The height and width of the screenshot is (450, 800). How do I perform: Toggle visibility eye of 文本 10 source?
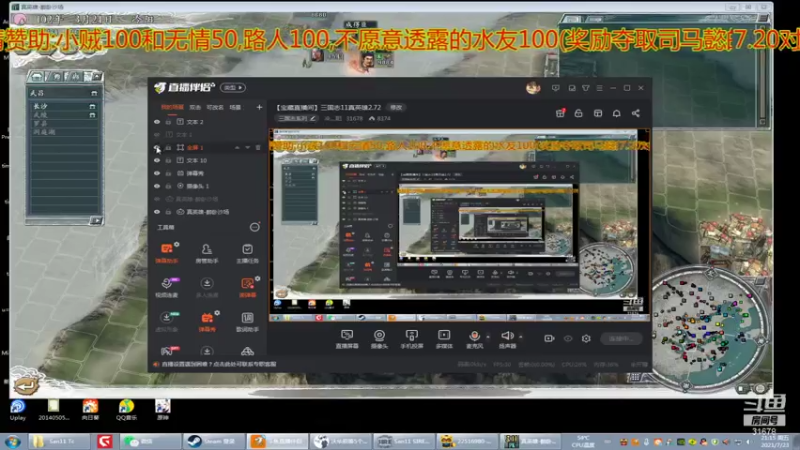click(157, 160)
